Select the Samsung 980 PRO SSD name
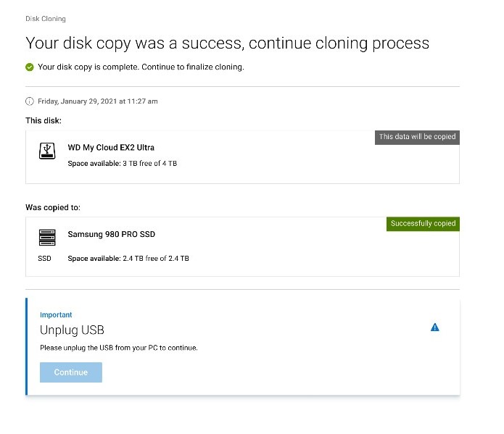Viewport: 504px width, 434px height. pos(112,234)
